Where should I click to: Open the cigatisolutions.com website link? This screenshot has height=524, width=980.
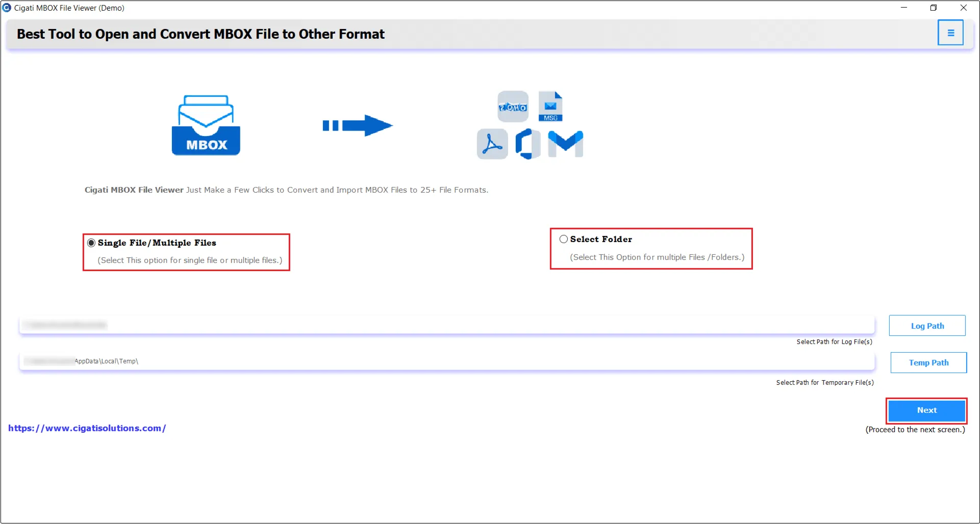(87, 428)
